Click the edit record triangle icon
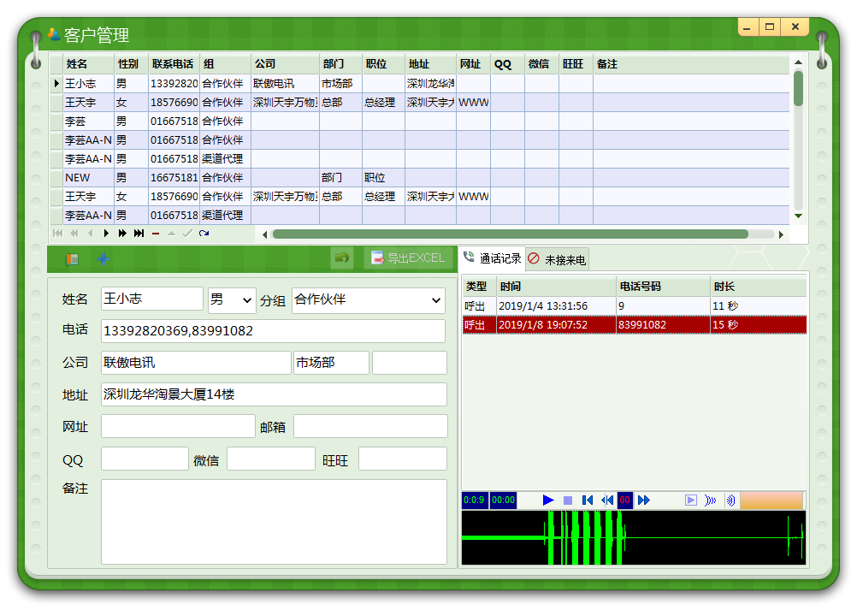This screenshot has width=857, height=616. (171, 234)
